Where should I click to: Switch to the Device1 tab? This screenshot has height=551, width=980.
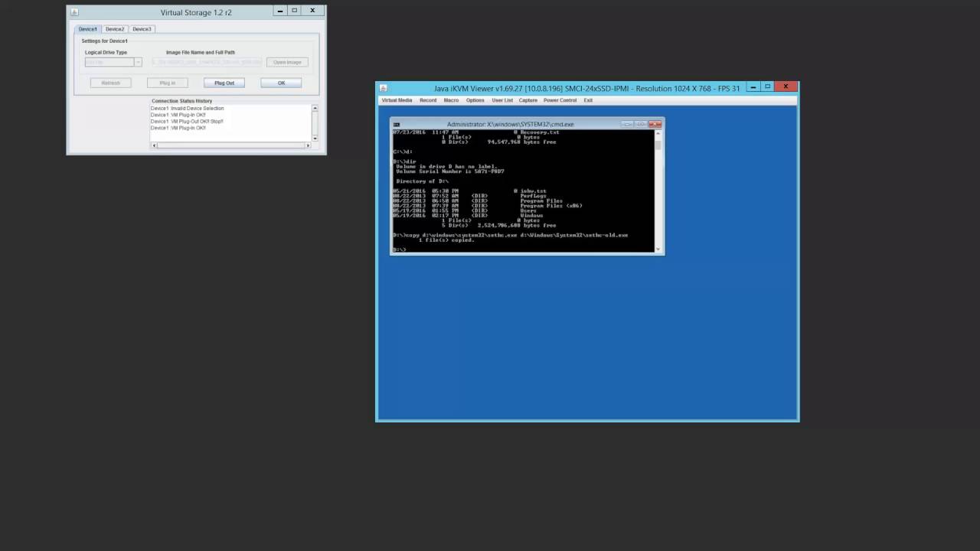tap(88, 29)
